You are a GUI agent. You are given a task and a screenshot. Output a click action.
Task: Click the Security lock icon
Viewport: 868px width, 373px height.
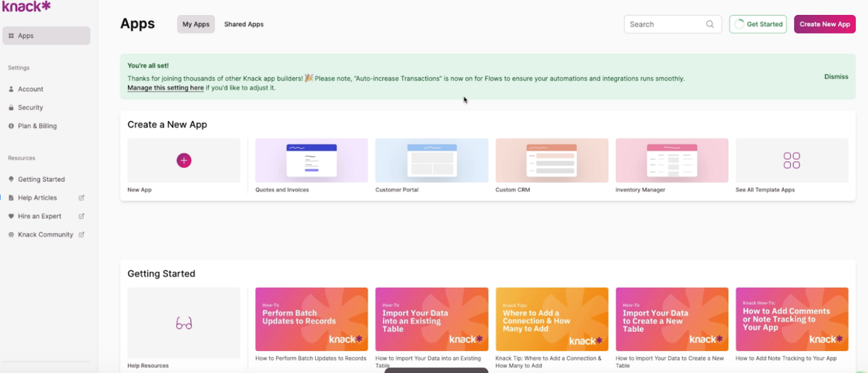(x=11, y=108)
